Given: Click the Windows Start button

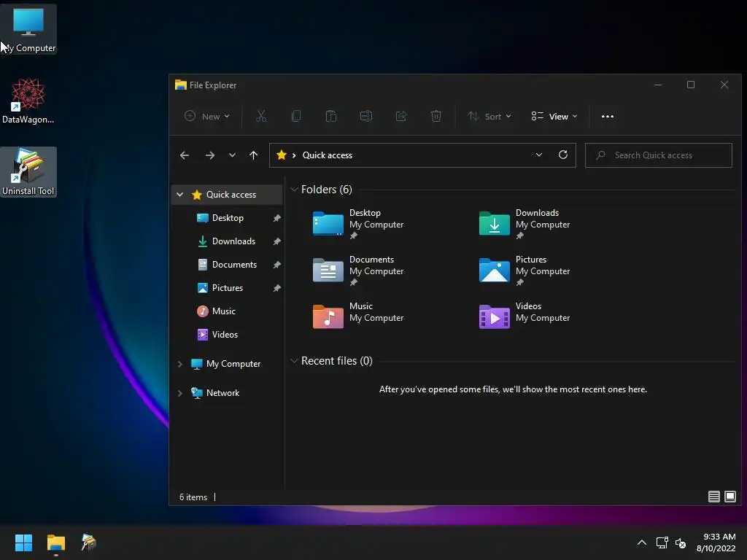Looking at the screenshot, I should pyautogui.click(x=23, y=542).
